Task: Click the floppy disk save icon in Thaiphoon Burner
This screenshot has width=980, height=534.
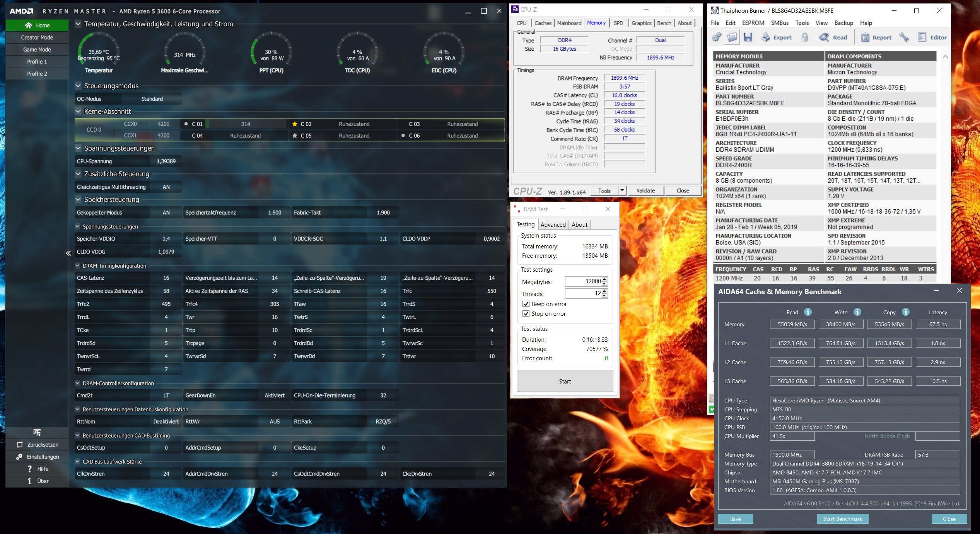Action: (748, 37)
